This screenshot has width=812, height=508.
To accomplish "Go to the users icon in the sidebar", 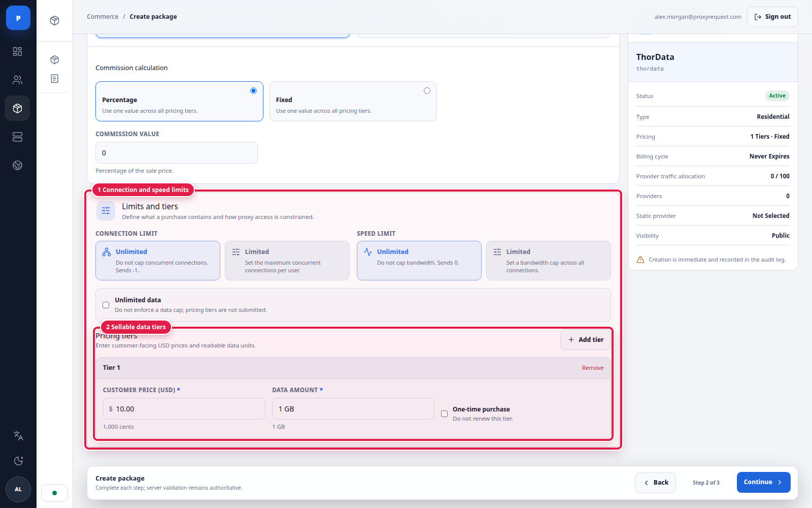I will coord(18,80).
